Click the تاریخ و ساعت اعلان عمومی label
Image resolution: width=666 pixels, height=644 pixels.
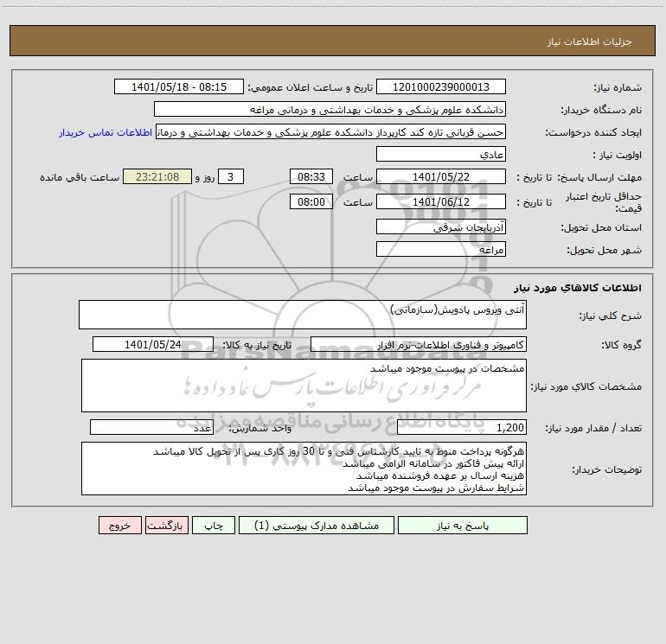point(310,87)
